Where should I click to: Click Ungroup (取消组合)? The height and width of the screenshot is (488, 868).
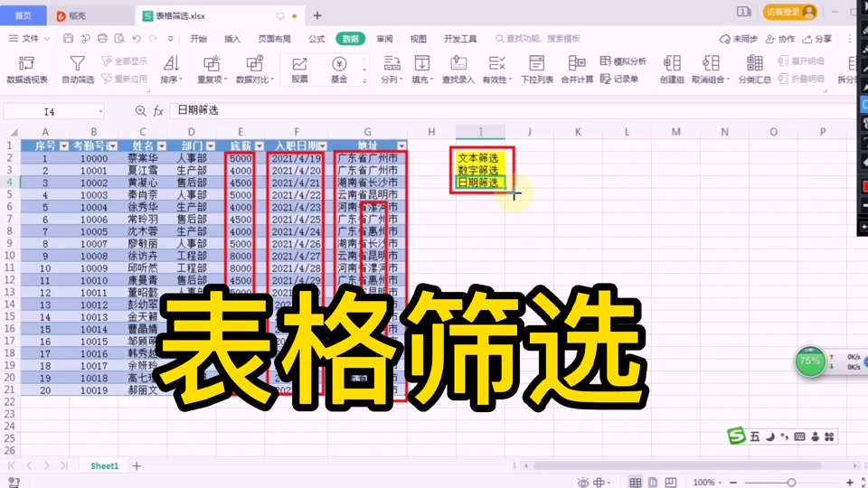pos(711,70)
